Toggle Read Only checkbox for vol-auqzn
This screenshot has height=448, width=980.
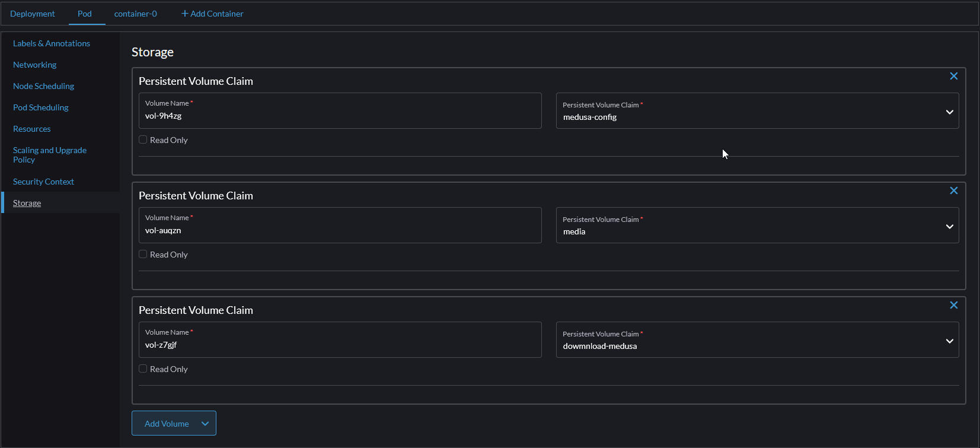click(x=143, y=255)
